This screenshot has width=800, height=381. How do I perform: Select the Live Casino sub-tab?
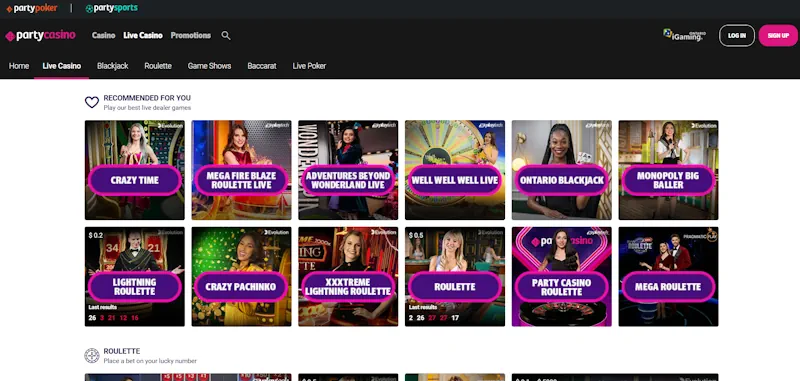(62, 66)
